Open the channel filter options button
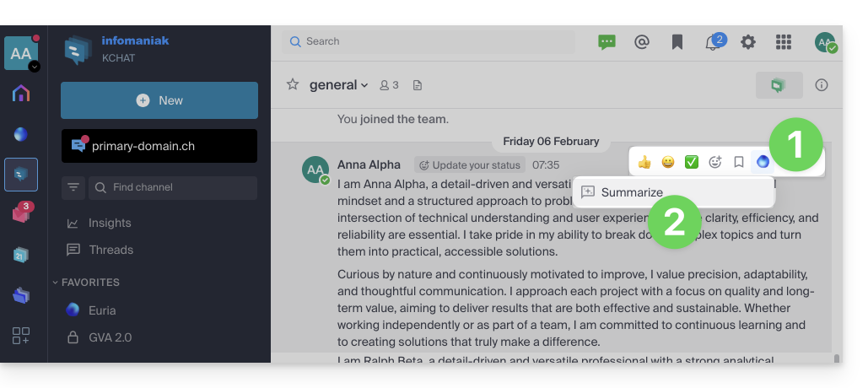Screen dimensions: 868x388 [73, 187]
